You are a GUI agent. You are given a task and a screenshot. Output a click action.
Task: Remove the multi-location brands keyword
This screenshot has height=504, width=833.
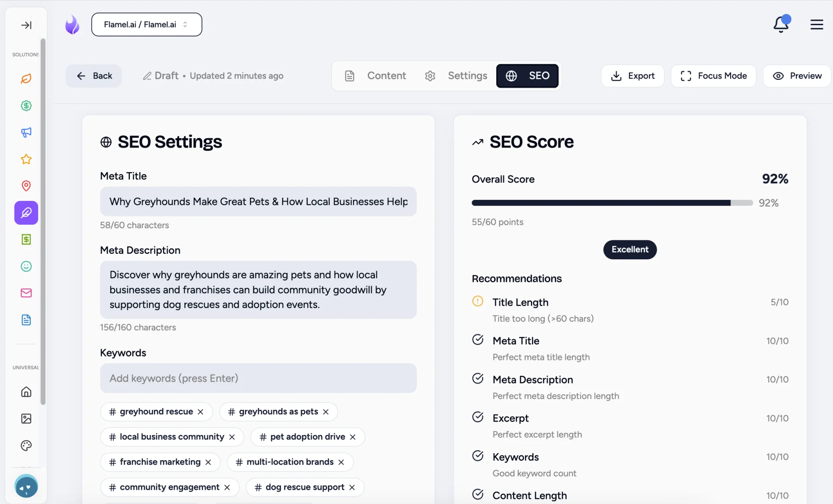coord(341,462)
